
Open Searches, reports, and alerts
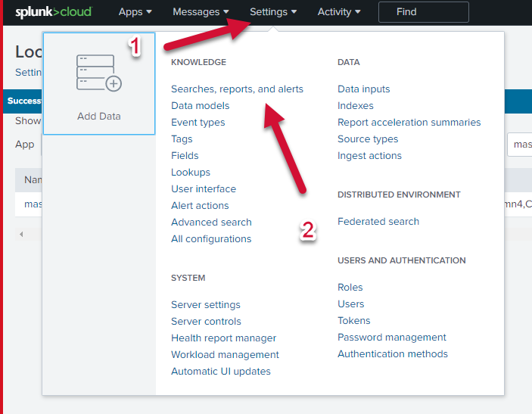pos(237,89)
